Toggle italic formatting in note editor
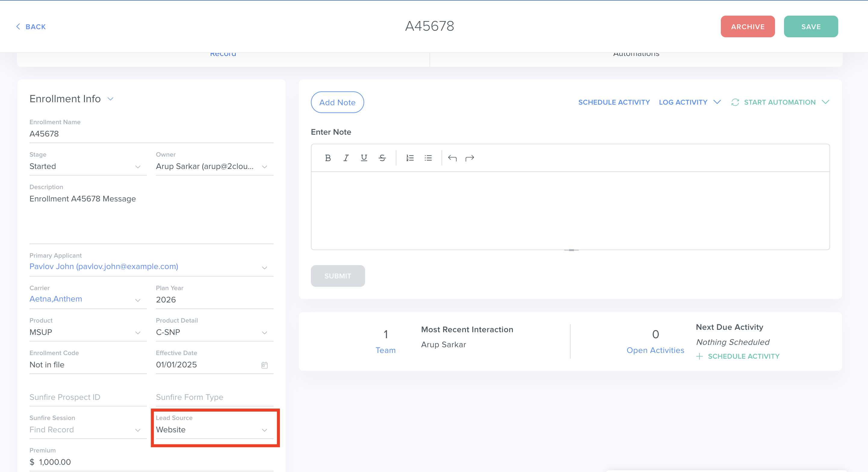The width and height of the screenshot is (868, 472). 346,158
